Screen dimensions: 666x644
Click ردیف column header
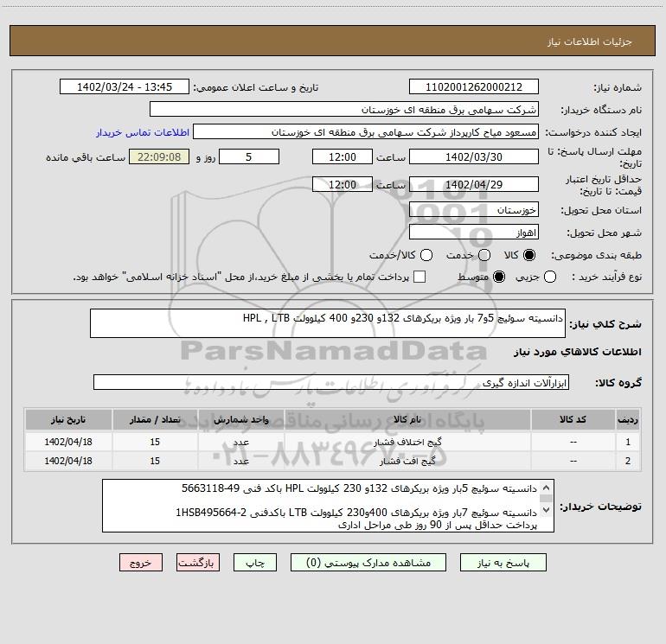(x=628, y=420)
